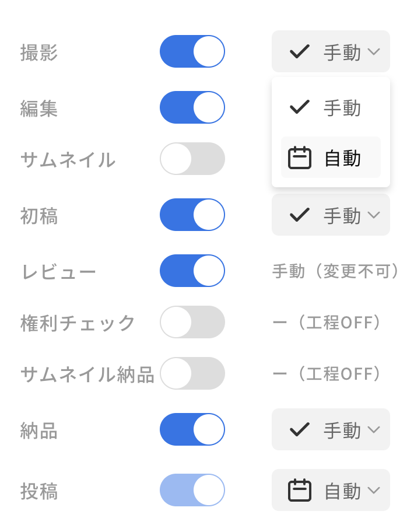Toggle the 撮影 switch off

tap(192, 51)
